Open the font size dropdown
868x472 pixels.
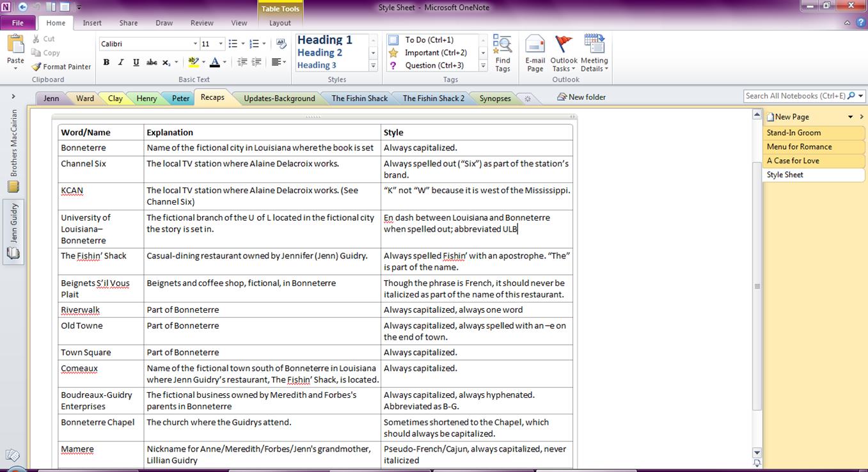tap(221, 43)
